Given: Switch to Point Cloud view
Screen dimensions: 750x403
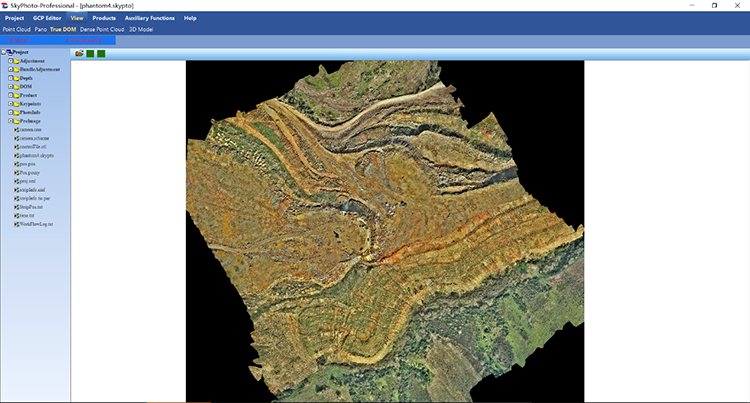Looking at the screenshot, I should click(x=17, y=30).
